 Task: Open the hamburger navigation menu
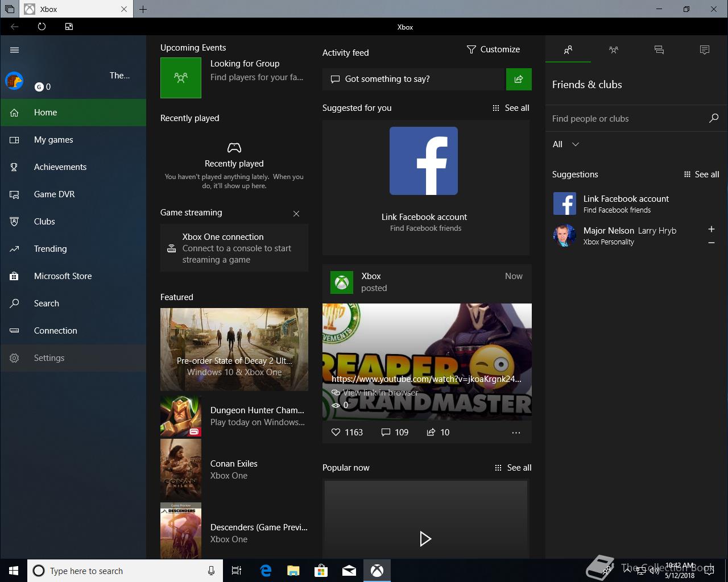pyautogui.click(x=15, y=50)
